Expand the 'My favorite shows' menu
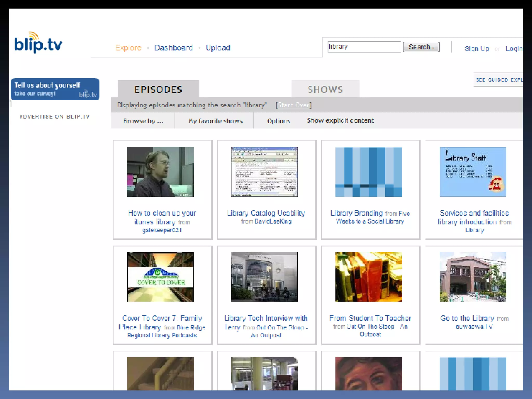This screenshot has height=399, width=532. click(215, 121)
